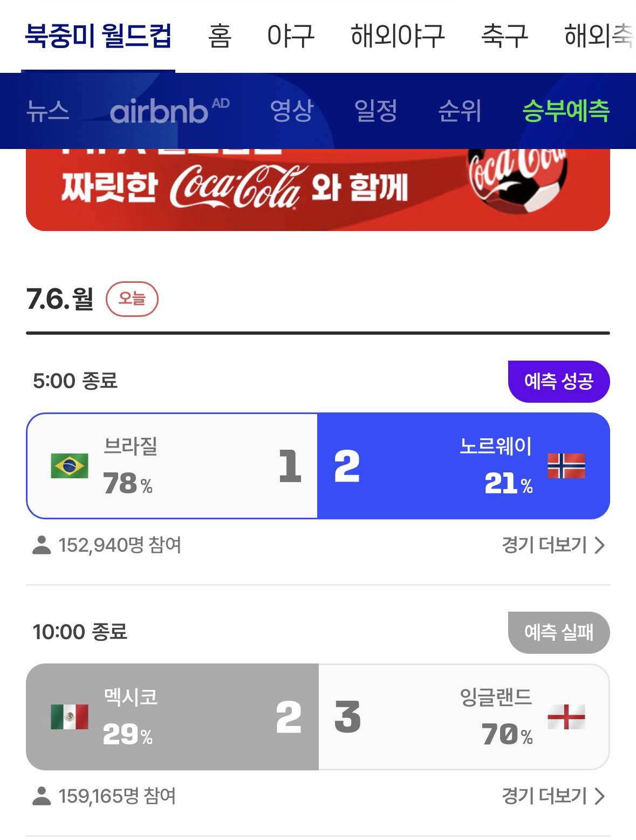Tap the 예측 실패 badge

[559, 632]
